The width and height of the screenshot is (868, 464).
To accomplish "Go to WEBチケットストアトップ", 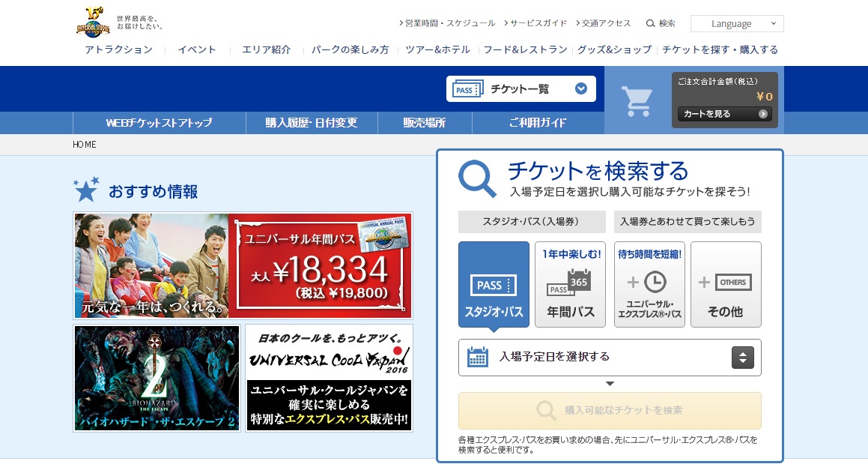I will (160, 122).
